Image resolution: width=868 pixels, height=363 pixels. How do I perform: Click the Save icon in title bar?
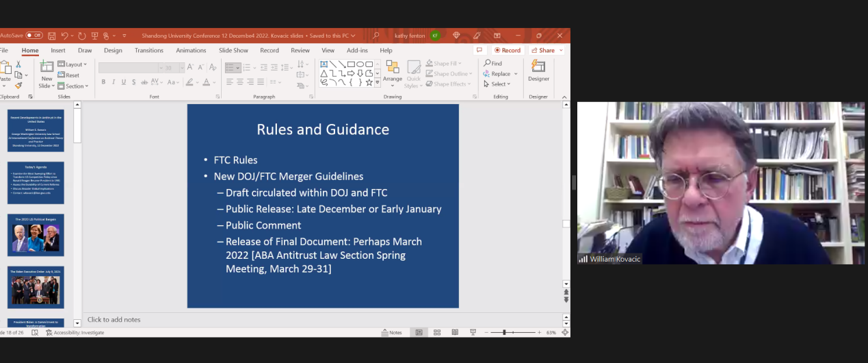52,36
